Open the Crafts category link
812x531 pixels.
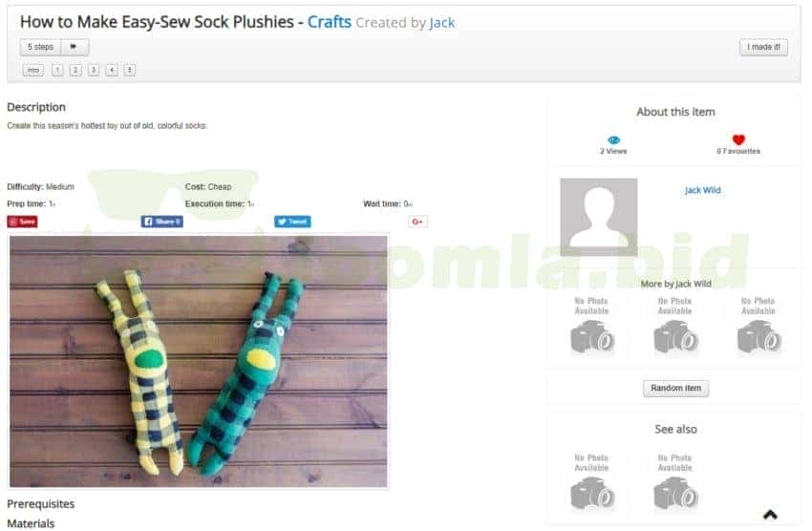[330, 22]
